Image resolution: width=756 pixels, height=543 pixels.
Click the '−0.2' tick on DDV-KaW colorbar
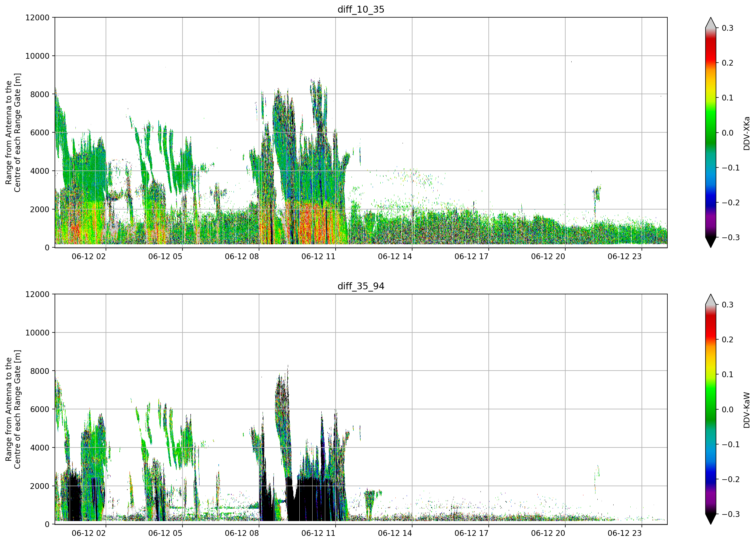[x=731, y=479]
